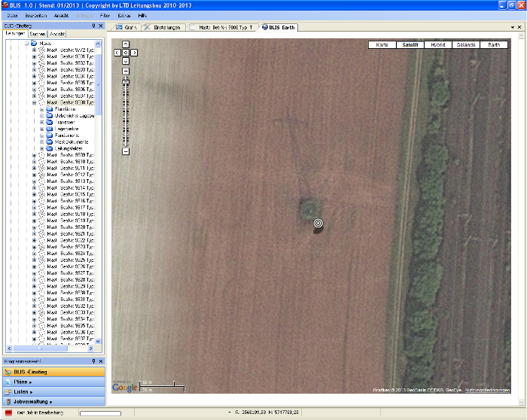Switch map type to Earth
This screenshot has width=527, height=420.
(x=494, y=44)
